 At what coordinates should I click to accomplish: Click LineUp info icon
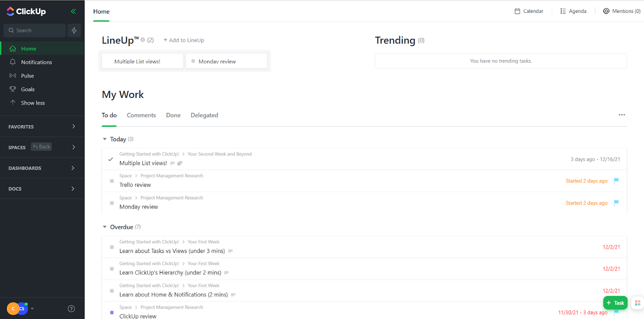tap(142, 40)
